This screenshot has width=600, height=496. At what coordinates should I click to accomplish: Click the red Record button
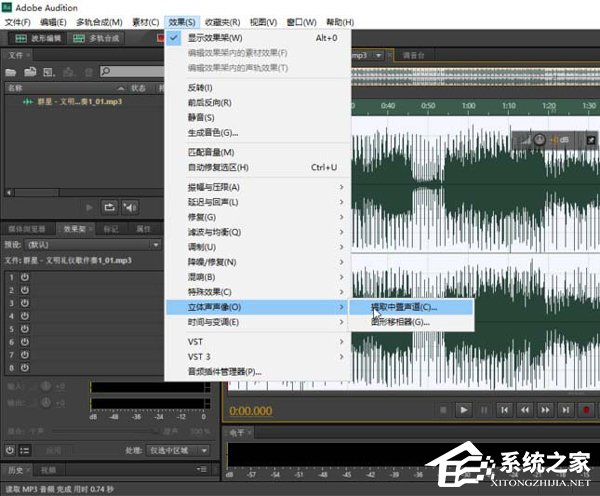(587, 409)
